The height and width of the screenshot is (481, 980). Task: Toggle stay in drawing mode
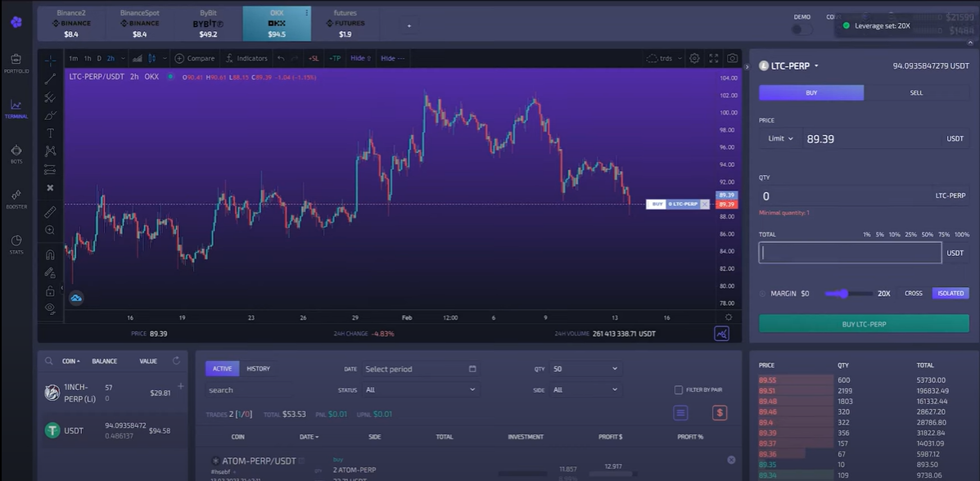[50, 272]
